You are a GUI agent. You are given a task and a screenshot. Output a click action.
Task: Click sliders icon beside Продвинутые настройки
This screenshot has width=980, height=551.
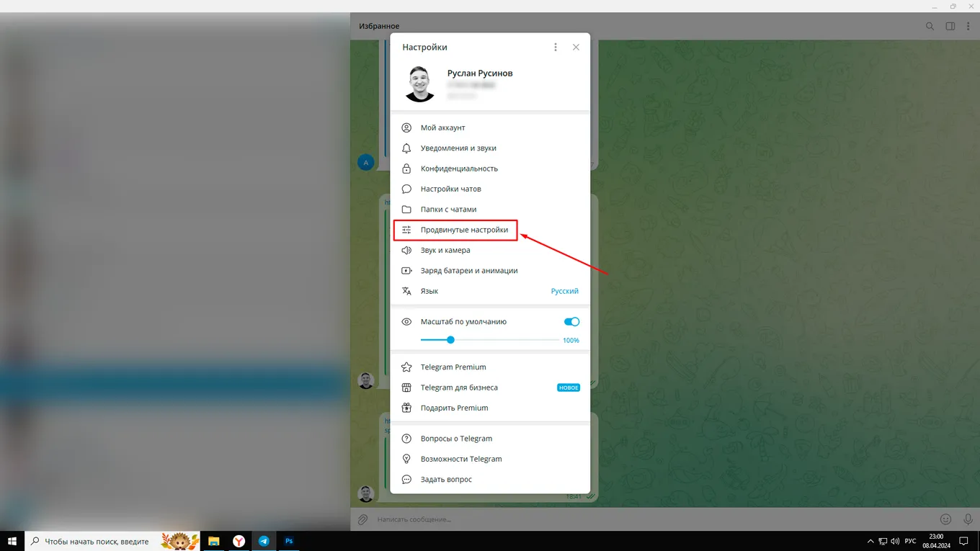tap(406, 230)
